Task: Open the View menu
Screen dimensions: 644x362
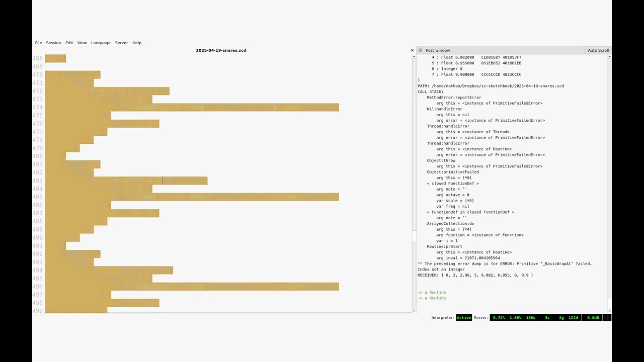Action: 82,43
